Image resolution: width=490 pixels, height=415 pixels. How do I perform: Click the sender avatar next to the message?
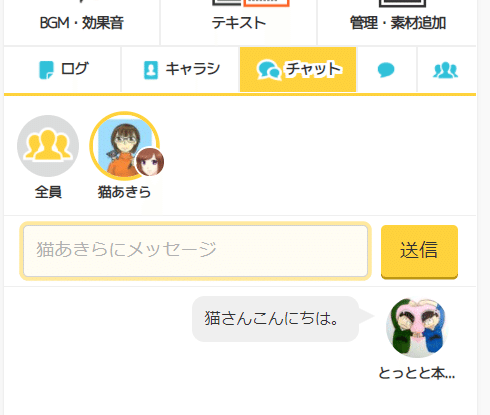pyautogui.click(x=417, y=327)
